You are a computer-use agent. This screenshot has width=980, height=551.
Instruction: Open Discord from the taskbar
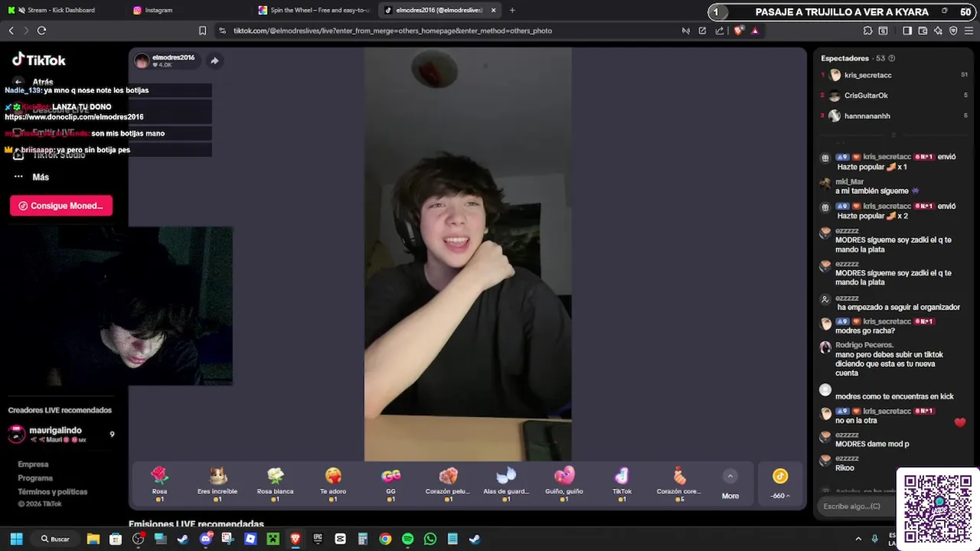pyautogui.click(x=205, y=539)
